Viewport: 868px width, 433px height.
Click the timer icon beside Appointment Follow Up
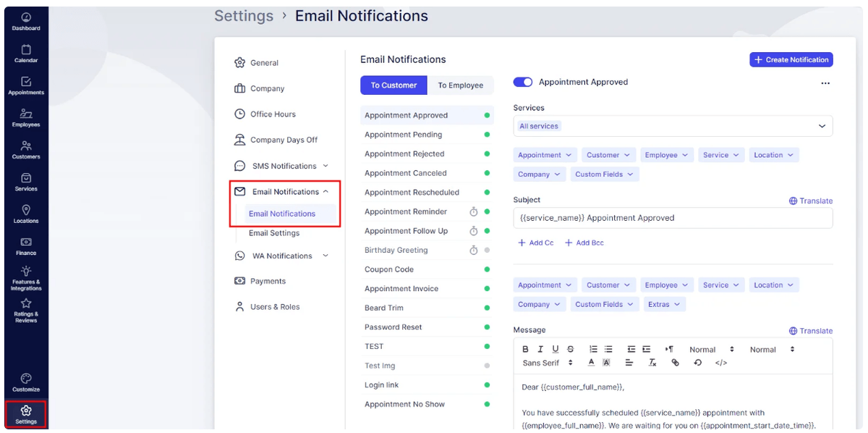coord(474,231)
